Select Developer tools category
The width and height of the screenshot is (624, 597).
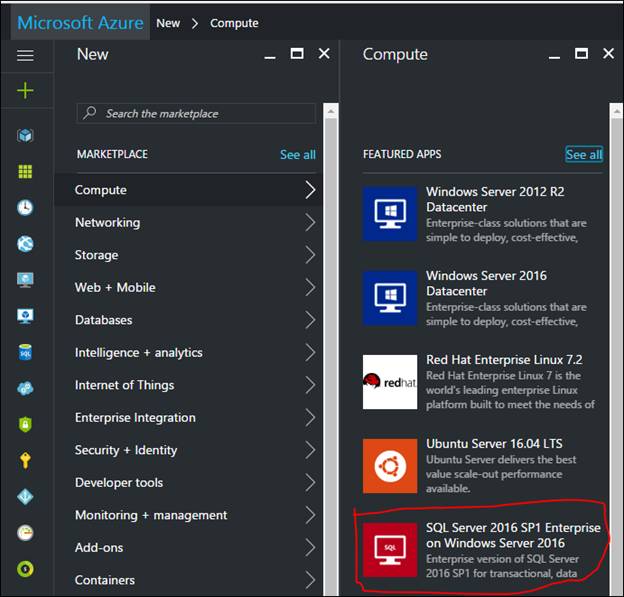(x=189, y=482)
